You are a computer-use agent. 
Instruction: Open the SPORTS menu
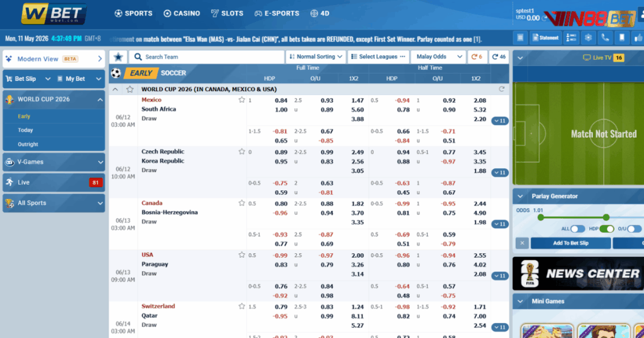(x=133, y=14)
